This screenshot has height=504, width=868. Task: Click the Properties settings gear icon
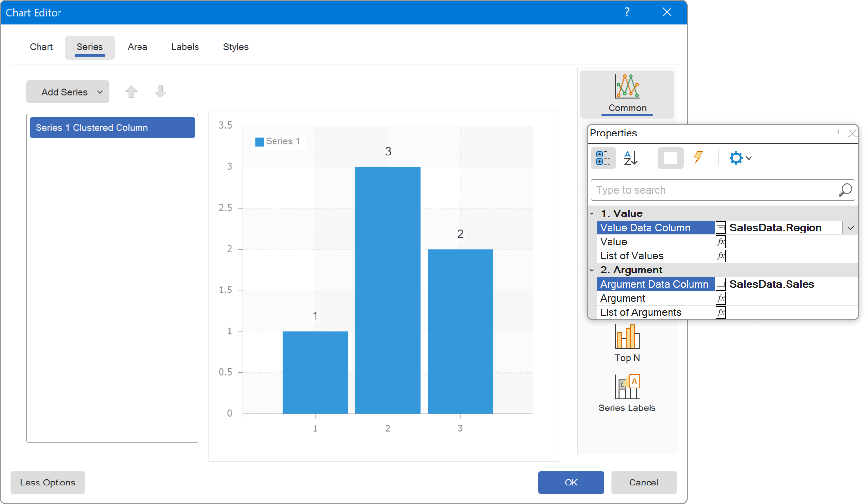click(x=737, y=158)
